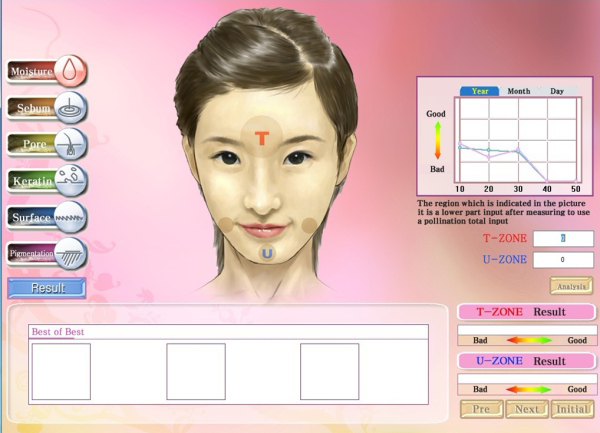Click the U marker on chin

coord(267,254)
